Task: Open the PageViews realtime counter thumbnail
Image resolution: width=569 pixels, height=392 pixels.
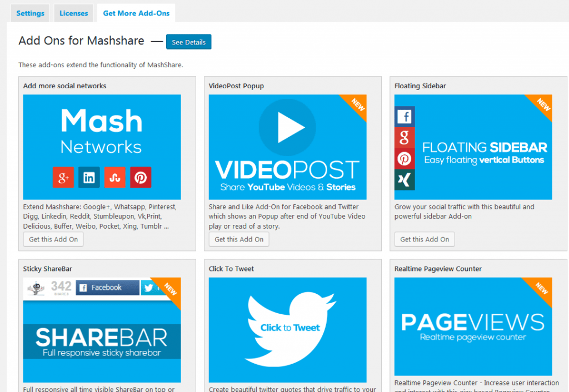Action: click(x=473, y=326)
